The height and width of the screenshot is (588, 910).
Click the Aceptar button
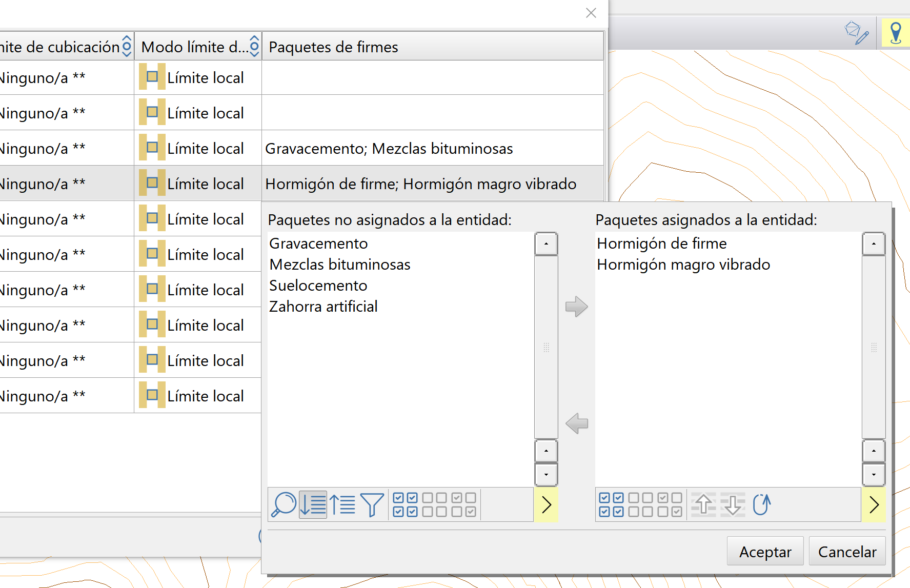(x=765, y=552)
